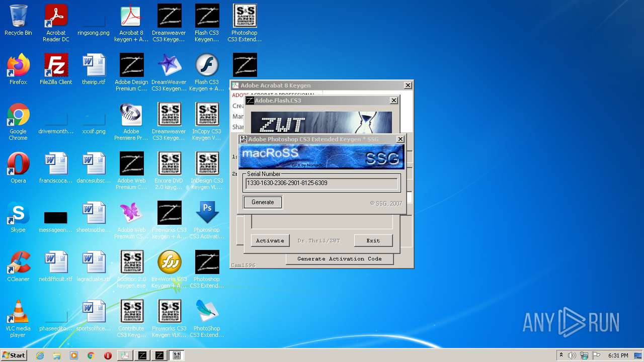The image size is (644, 362).
Task: Click the 6:31 PM taskbar clock
Action: tap(618, 355)
